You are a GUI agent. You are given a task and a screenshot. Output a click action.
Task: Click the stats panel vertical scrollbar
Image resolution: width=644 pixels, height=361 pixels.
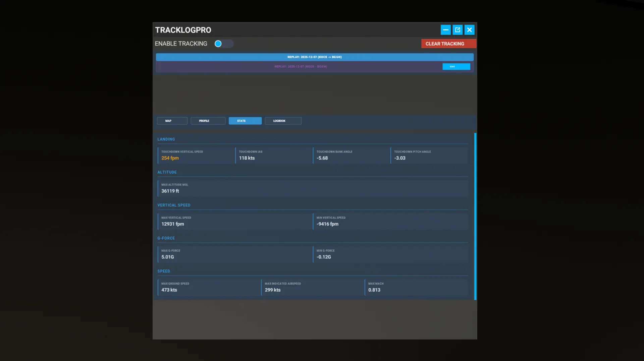click(x=475, y=216)
